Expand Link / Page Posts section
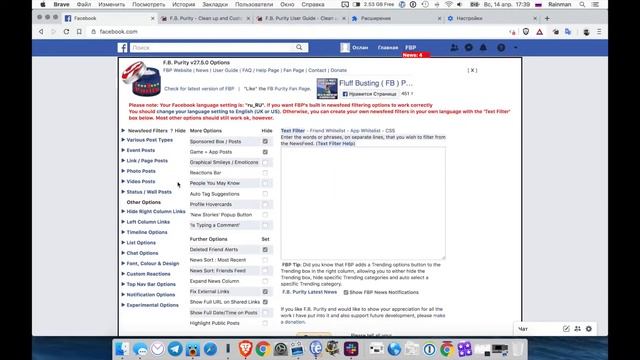Viewport: 640px width, 360px height. tap(144, 161)
